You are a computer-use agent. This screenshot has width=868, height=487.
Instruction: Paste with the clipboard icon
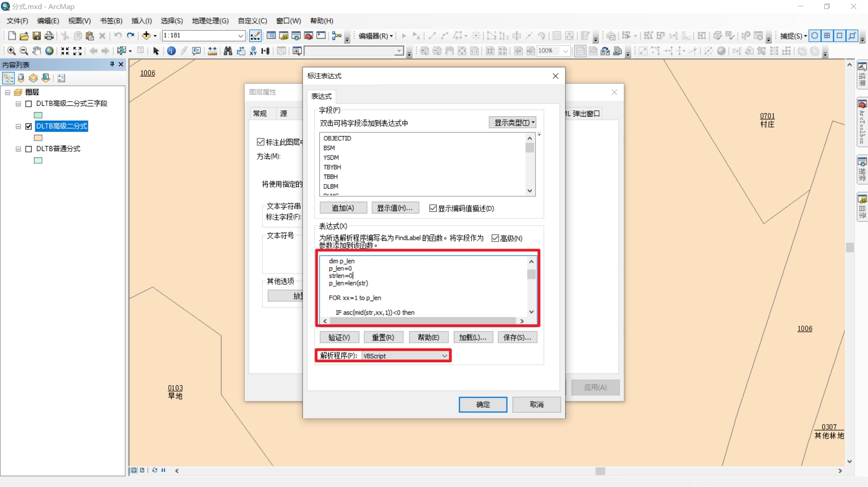tap(90, 36)
